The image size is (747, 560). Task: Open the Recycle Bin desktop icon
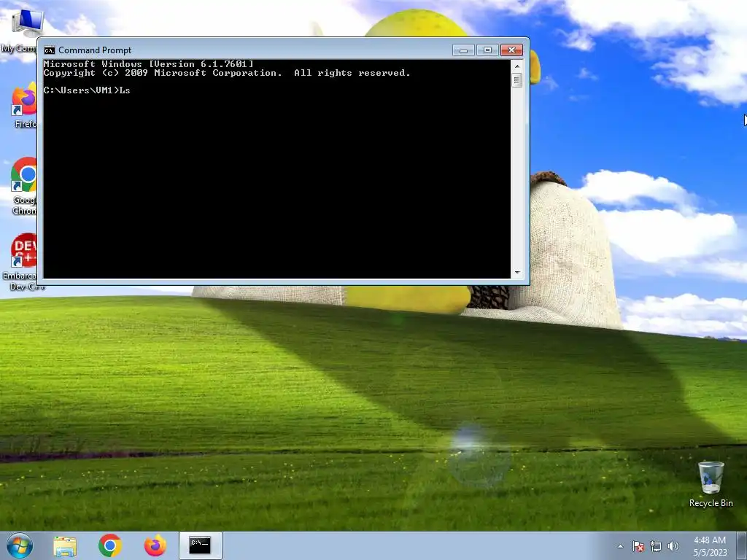tap(711, 484)
